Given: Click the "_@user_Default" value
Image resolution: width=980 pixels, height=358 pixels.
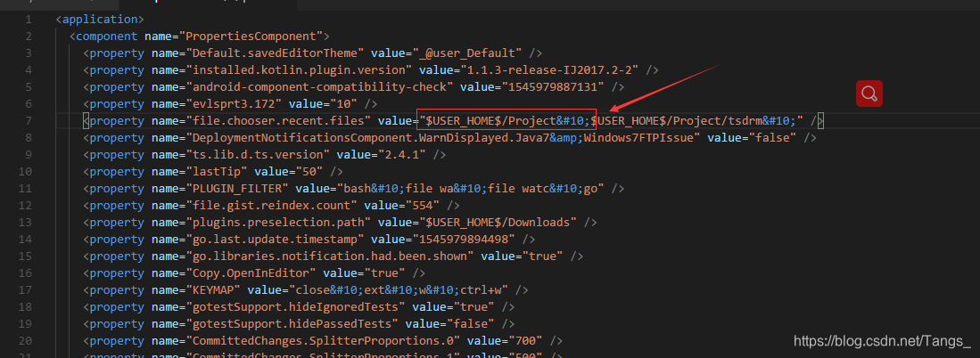Looking at the screenshot, I should (x=467, y=53).
